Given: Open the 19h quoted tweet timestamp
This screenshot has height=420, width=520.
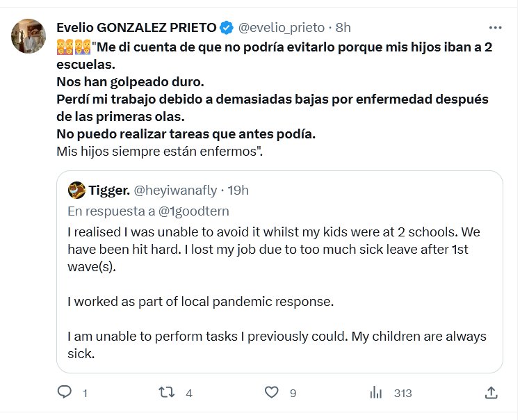Looking at the screenshot, I should (238, 190).
